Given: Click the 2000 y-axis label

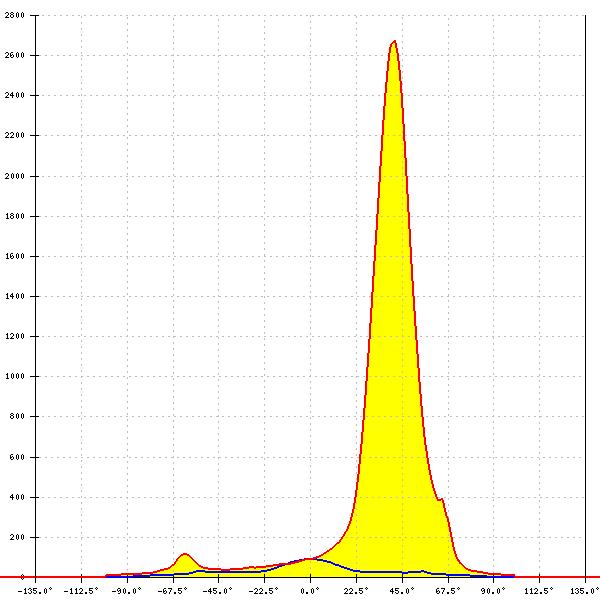Looking at the screenshot, I should [x=15, y=176].
